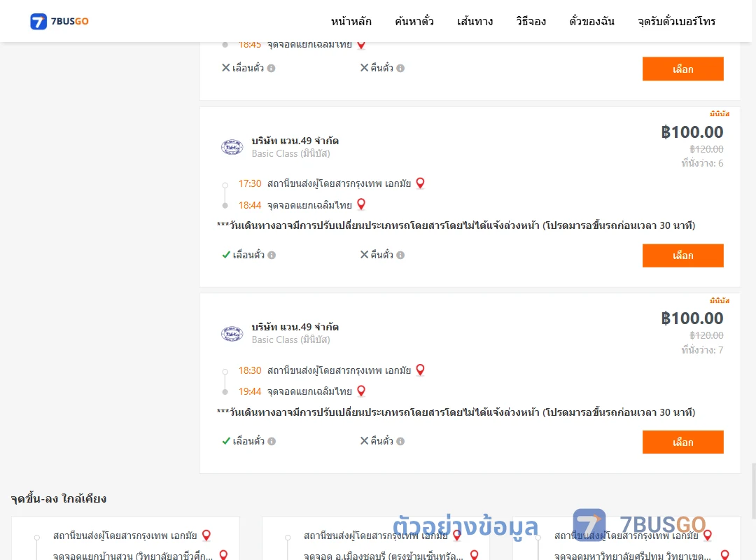The height and width of the screenshot is (560, 756).
Task: Open map pin for 18:44 drop-off point
Action: 361,204
